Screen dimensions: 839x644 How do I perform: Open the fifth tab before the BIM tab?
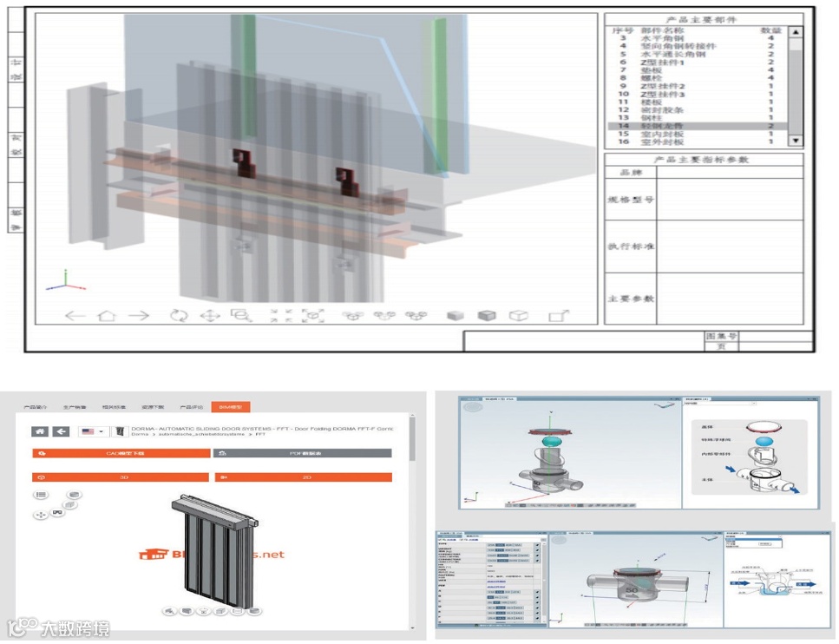[x=192, y=407]
